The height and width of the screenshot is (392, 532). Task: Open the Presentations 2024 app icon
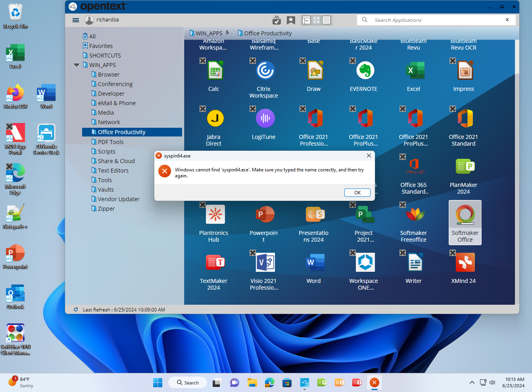(x=315, y=214)
